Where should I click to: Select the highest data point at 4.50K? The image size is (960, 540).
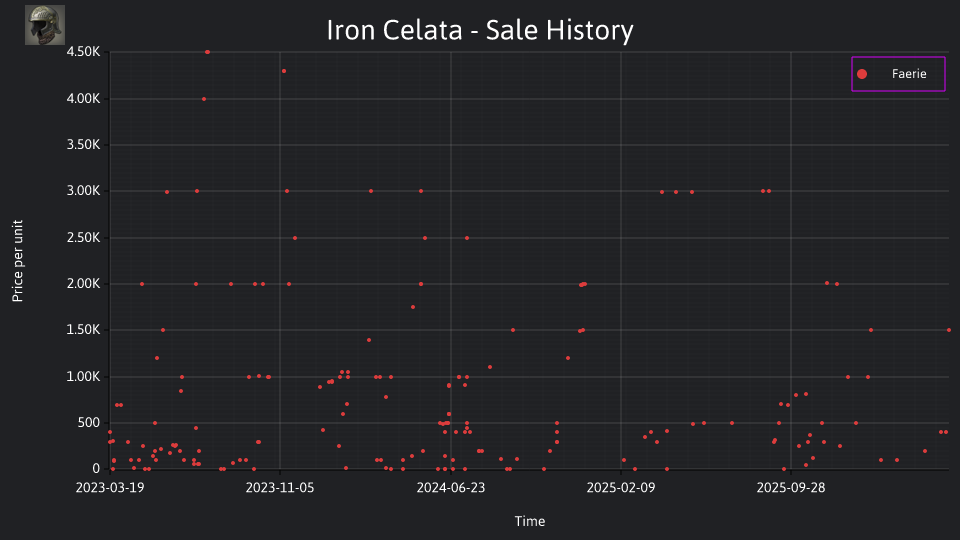point(208,52)
